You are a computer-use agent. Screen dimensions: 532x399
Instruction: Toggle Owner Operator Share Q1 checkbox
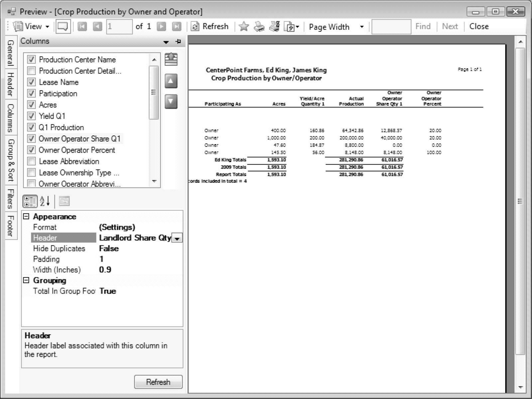pyautogui.click(x=32, y=139)
